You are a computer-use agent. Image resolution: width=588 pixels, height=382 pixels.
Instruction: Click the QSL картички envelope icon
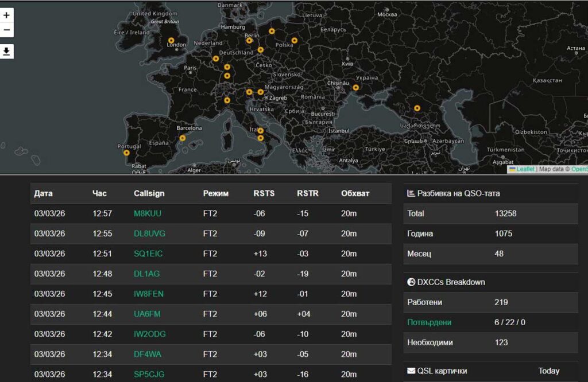(x=411, y=371)
